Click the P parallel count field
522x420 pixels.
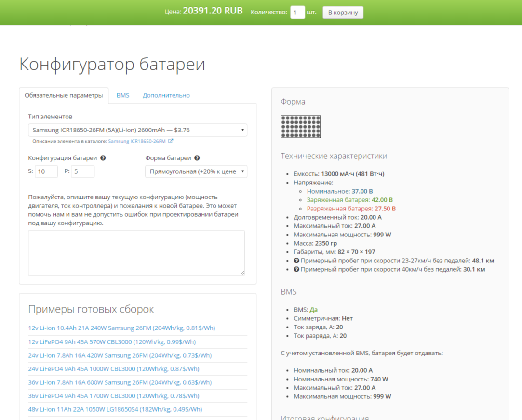pos(82,171)
